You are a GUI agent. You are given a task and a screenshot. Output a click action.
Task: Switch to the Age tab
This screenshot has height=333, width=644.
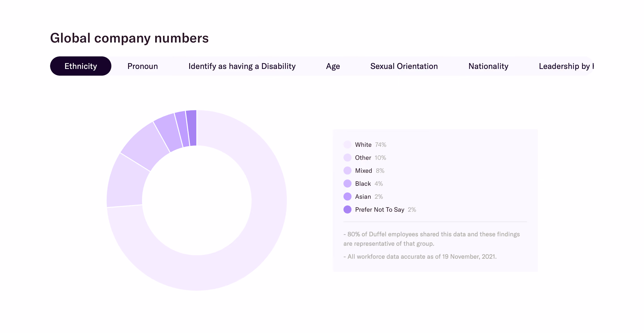pyautogui.click(x=333, y=66)
